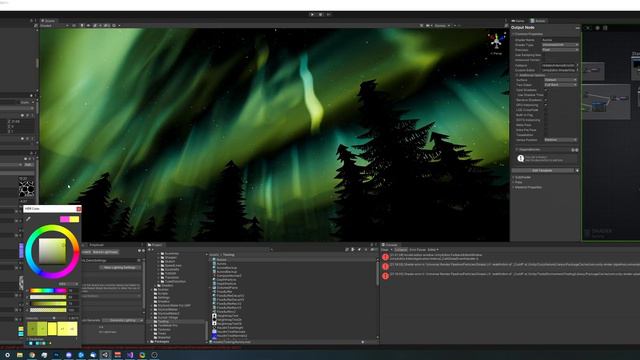Open the Gizmos dropdown in Scene view

click(442, 26)
